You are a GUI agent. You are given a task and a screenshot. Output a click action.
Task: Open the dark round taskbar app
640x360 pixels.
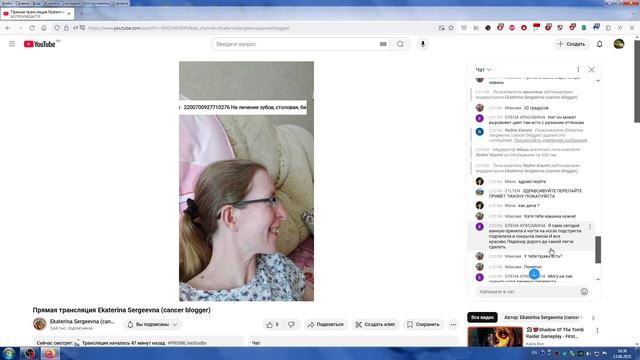[x=30, y=353]
